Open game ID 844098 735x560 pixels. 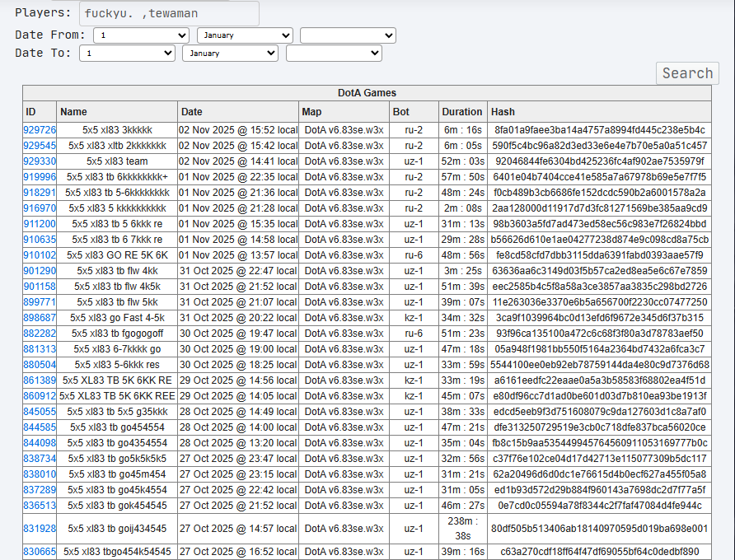coord(40,443)
